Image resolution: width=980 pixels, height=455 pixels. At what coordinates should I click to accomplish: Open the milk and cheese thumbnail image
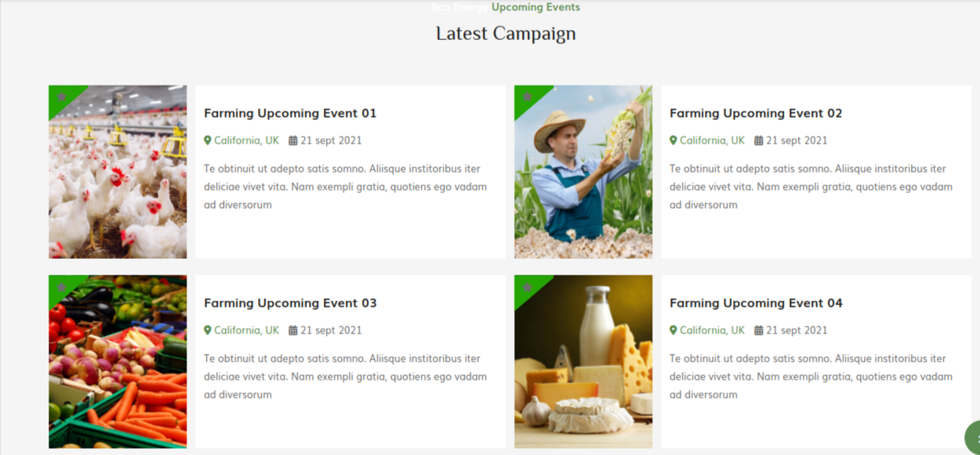[x=583, y=362]
